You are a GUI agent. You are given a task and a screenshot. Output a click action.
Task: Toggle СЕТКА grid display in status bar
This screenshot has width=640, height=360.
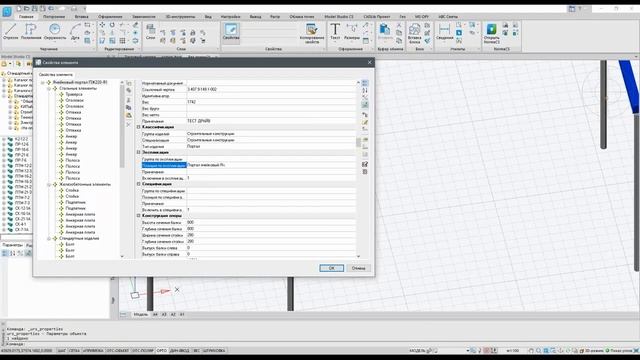[x=74, y=351]
